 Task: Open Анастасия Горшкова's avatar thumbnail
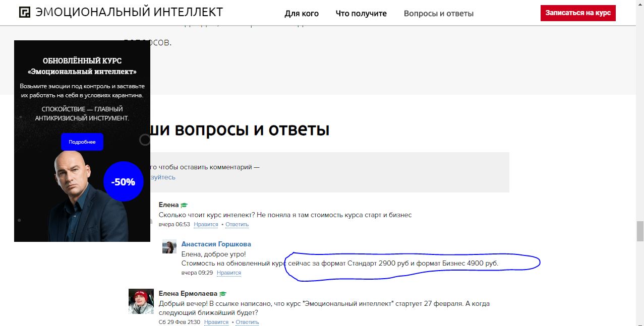coord(169,246)
